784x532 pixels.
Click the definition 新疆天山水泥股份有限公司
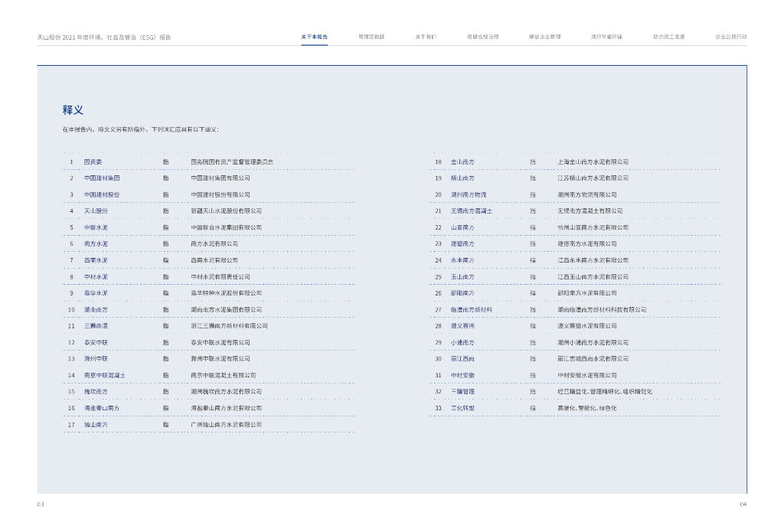point(226,211)
